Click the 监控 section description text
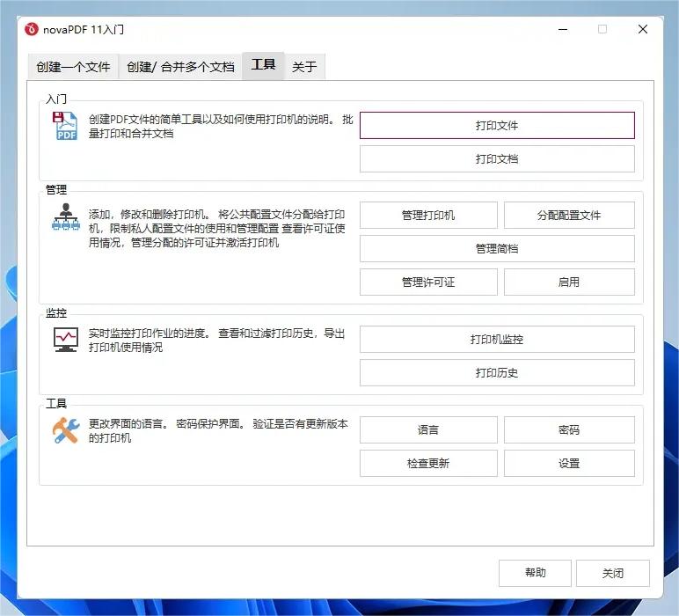 tap(217, 340)
